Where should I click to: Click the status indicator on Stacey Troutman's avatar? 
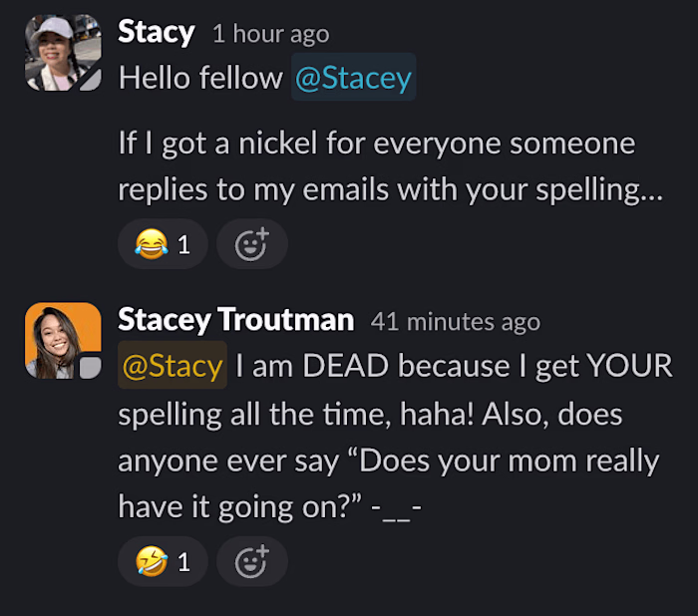tap(91, 368)
